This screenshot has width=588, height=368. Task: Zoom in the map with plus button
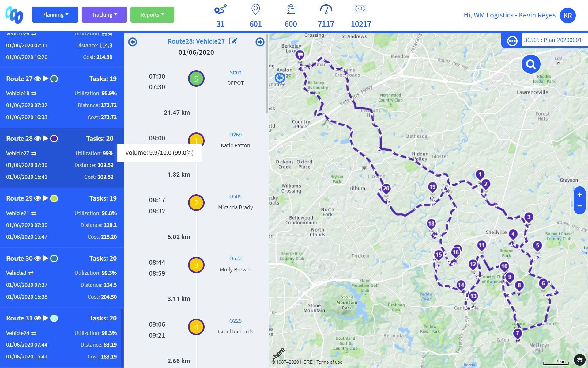[x=579, y=195]
